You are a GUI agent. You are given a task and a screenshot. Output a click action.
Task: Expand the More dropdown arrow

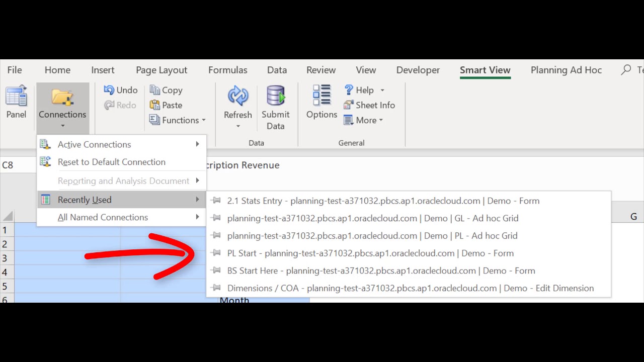click(x=381, y=121)
